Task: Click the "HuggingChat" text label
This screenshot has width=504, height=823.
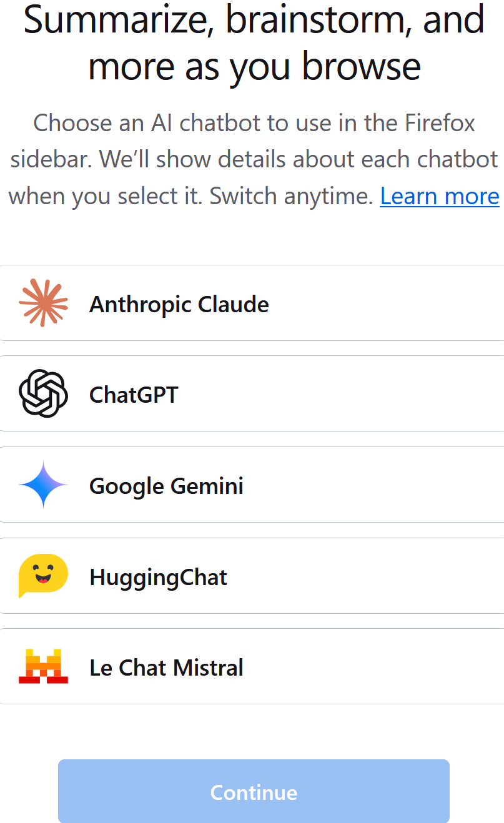Action: tap(158, 577)
